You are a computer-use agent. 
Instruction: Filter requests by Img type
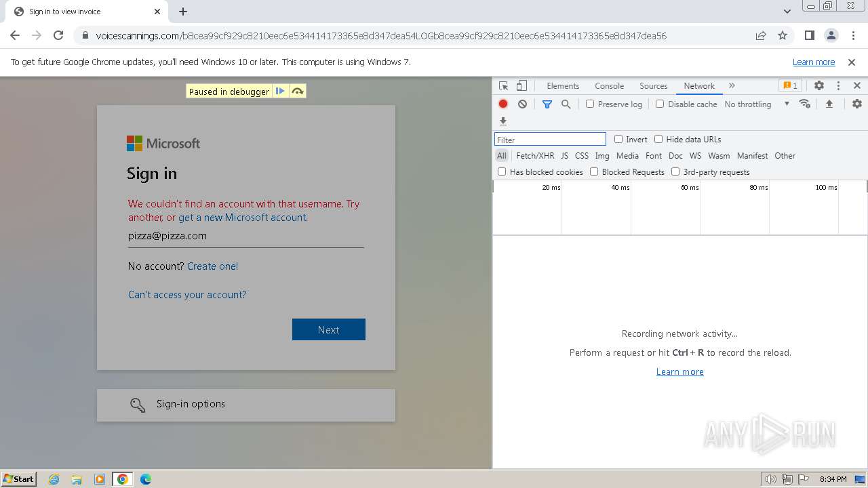tap(602, 155)
